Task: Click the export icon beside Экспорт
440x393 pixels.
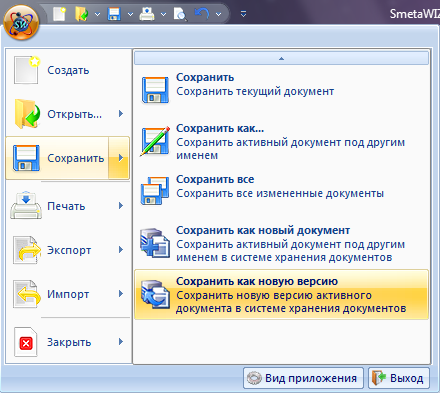Action: click(27, 250)
